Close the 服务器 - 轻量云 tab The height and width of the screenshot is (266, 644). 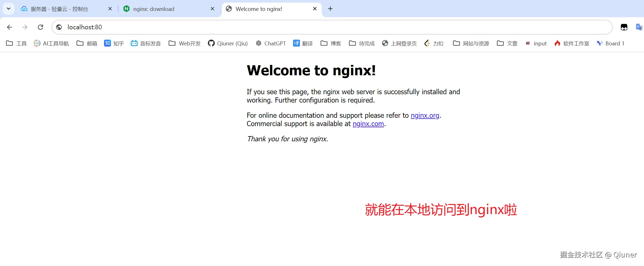coord(110,9)
